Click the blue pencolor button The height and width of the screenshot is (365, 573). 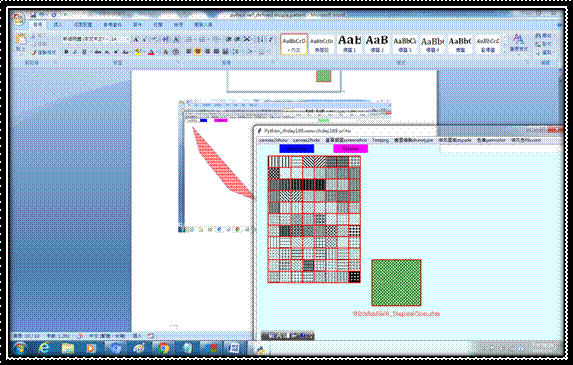pos(296,149)
